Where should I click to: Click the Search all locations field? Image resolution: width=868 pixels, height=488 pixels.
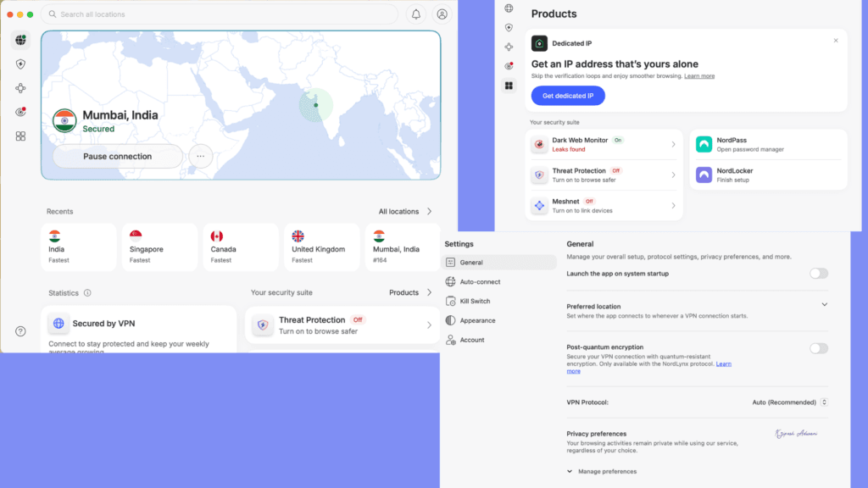(220, 14)
